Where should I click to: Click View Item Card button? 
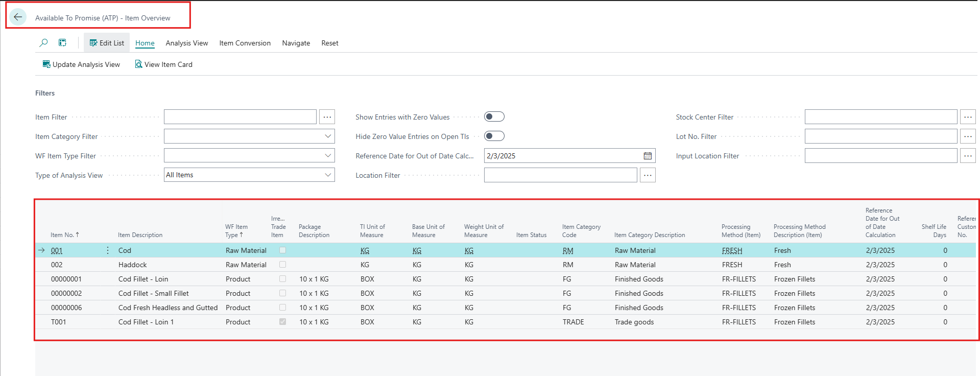[x=163, y=64]
